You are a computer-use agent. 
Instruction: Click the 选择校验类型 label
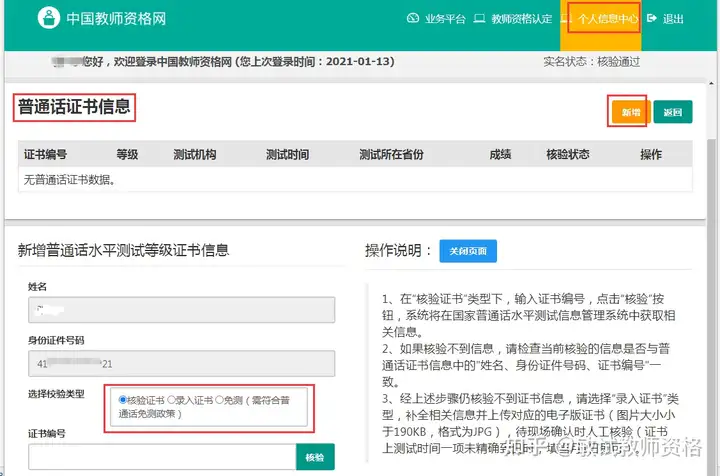[x=56, y=394]
